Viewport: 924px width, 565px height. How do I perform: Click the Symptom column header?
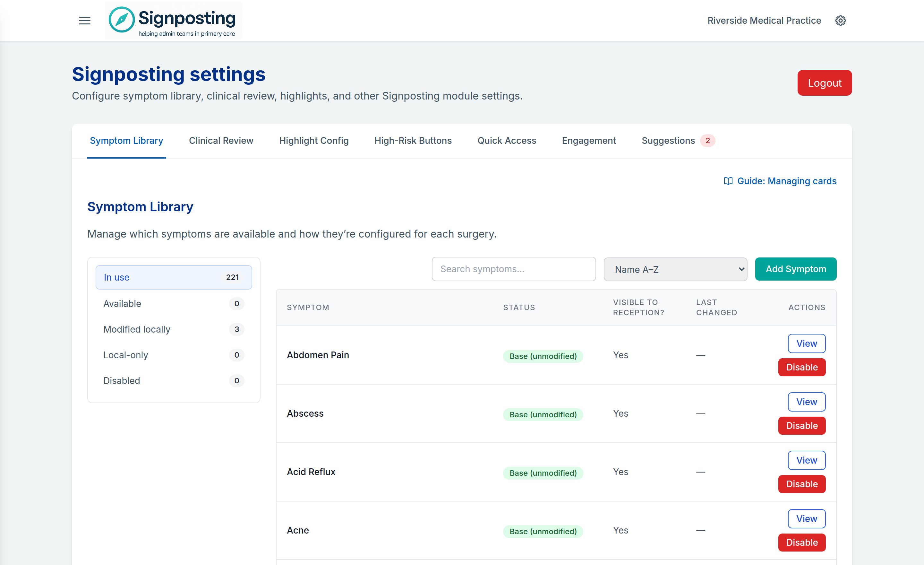tap(308, 308)
